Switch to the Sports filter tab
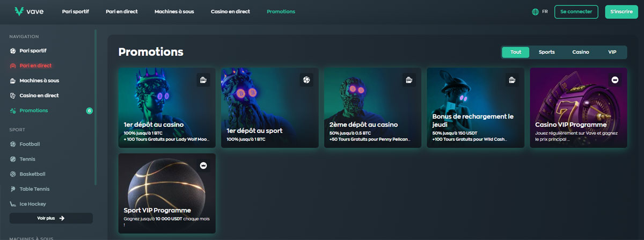This screenshot has width=644, height=240. 547,52
